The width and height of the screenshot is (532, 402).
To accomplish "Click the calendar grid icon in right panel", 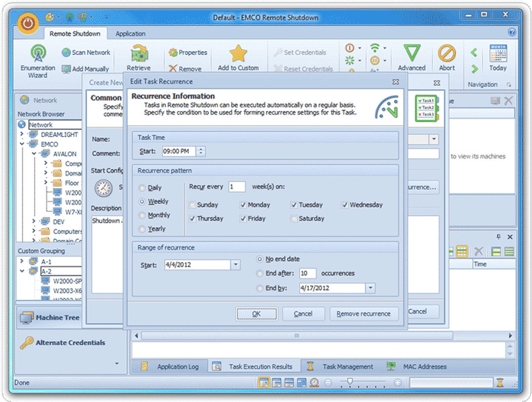I will pyautogui.click(x=462, y=251).
